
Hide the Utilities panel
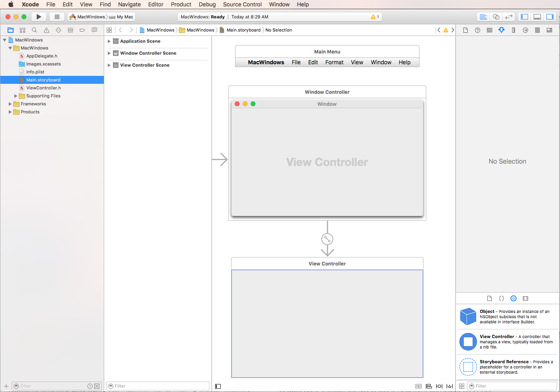(x=550, y=16)
